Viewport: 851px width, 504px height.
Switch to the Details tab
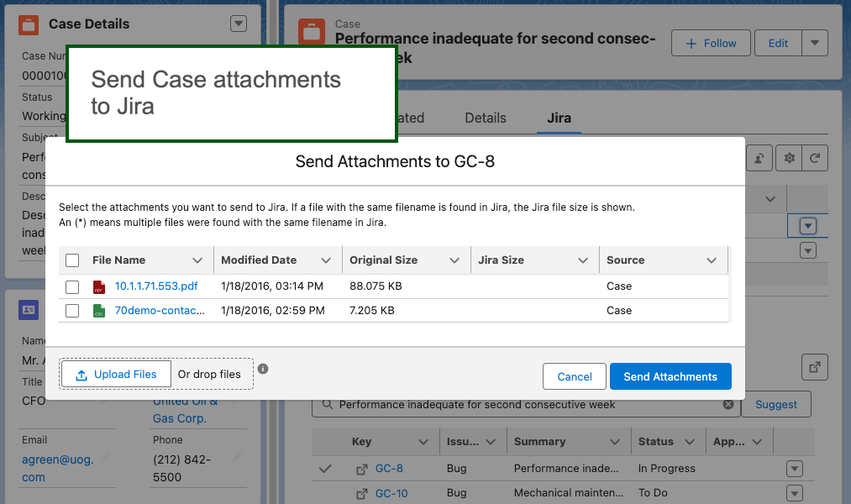pos(486,118)
